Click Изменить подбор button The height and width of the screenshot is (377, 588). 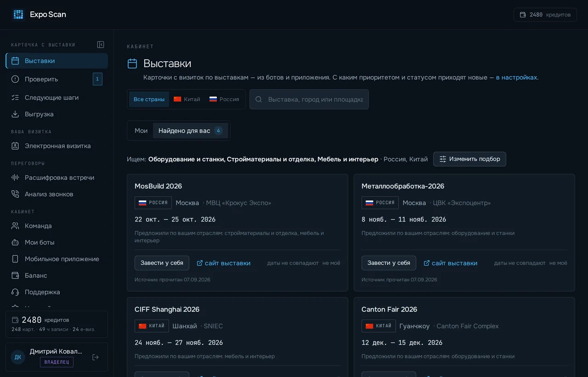(x=469, y=159)
